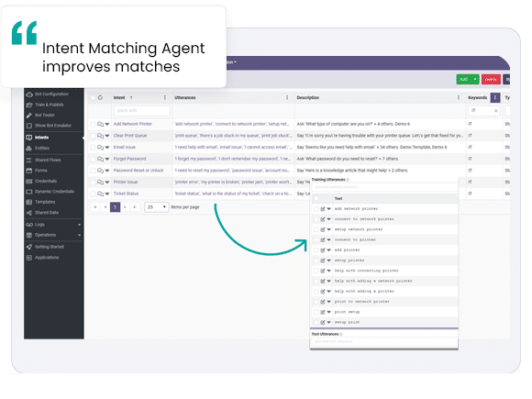Expand row actions for Ticket Status
The image size is (532, 399).
coord(107,194)
